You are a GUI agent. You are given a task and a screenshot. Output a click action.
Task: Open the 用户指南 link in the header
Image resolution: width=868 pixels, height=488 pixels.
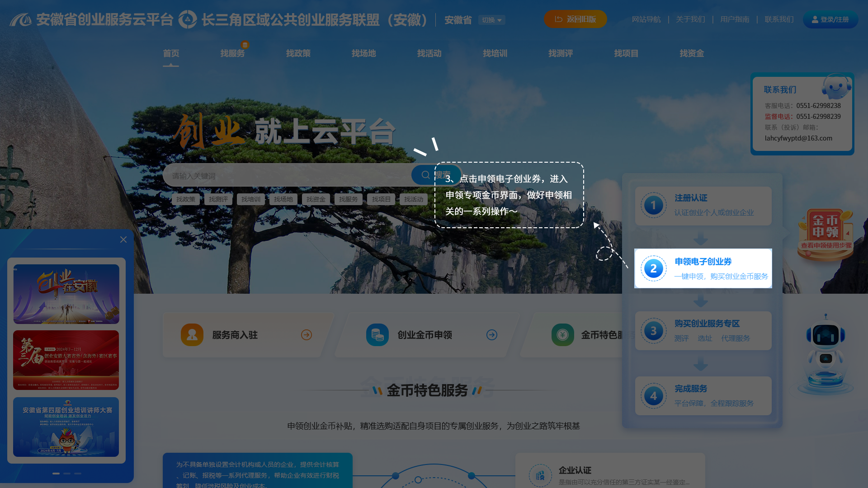click(x=735, y=19)
